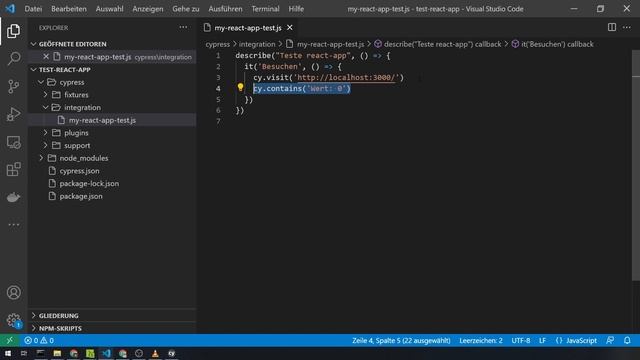Viewport: 640px width, 360px height.
Task: Click the describe("Teste react-app") callback breadcrumb
Action: click(438, 44)
